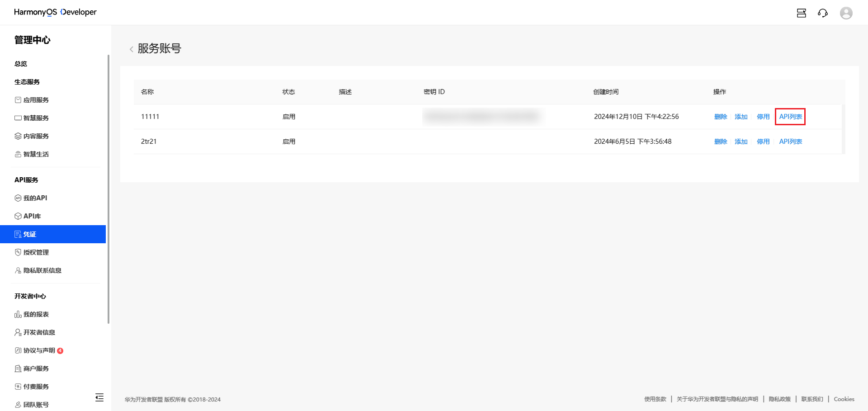Collapse the sidebar with the bottom toggle
This screenshot has height=411, width=868.
coord(99,397)
